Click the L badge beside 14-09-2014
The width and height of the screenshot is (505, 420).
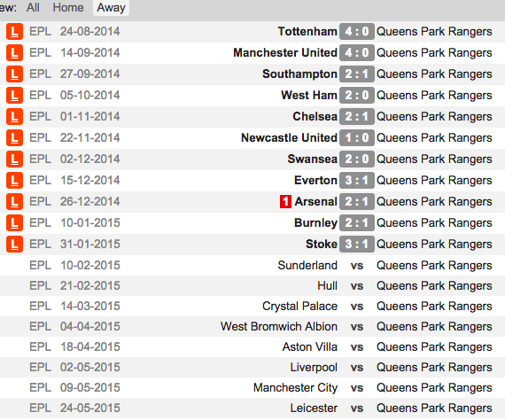pos(14,53)
